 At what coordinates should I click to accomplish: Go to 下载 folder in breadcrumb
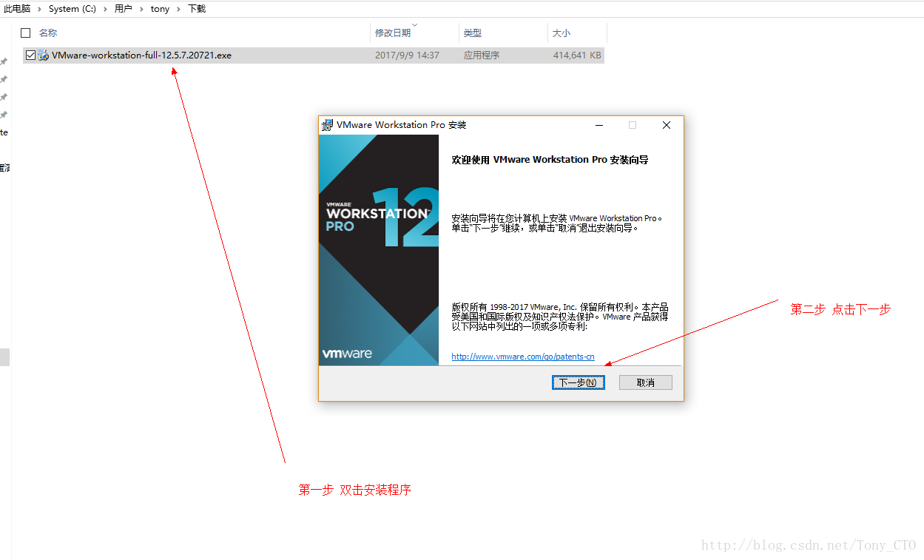197,9
